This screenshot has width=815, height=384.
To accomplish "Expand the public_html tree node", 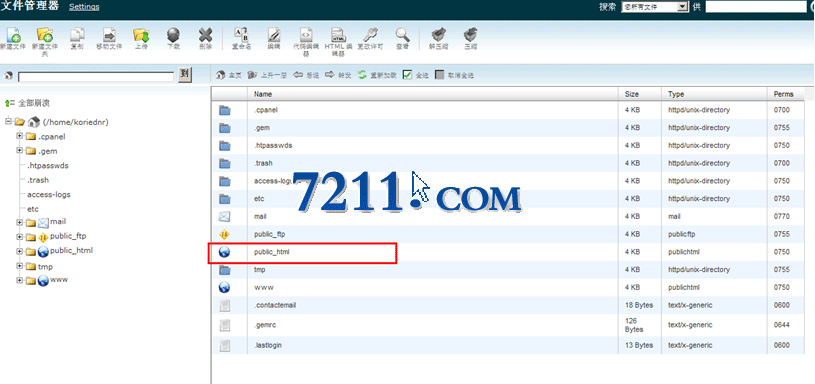I will point(20,251).
